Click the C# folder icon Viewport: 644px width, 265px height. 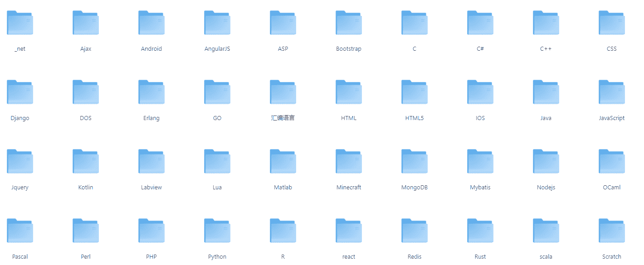(x=480, y=23)
